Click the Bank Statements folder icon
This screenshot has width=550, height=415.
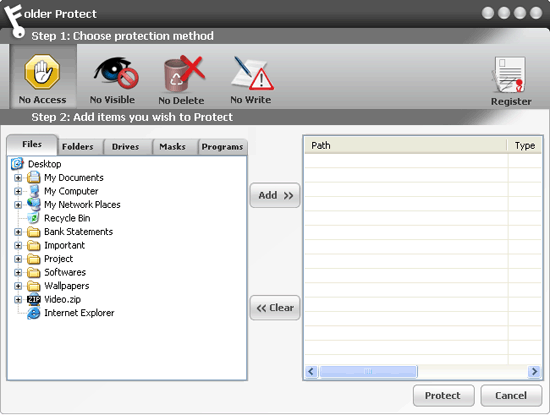pos(34,232)
